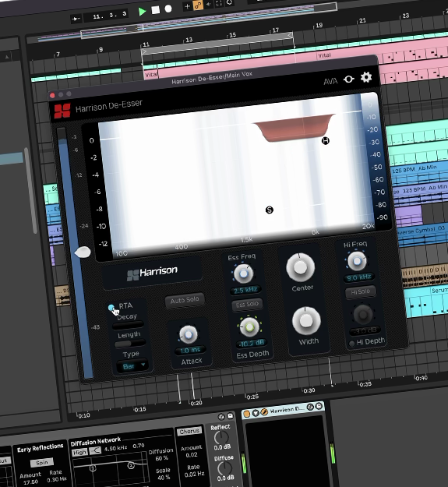Click the RTA Length slider
This screenshot has width=448, height=487.
tap(130, 344)
